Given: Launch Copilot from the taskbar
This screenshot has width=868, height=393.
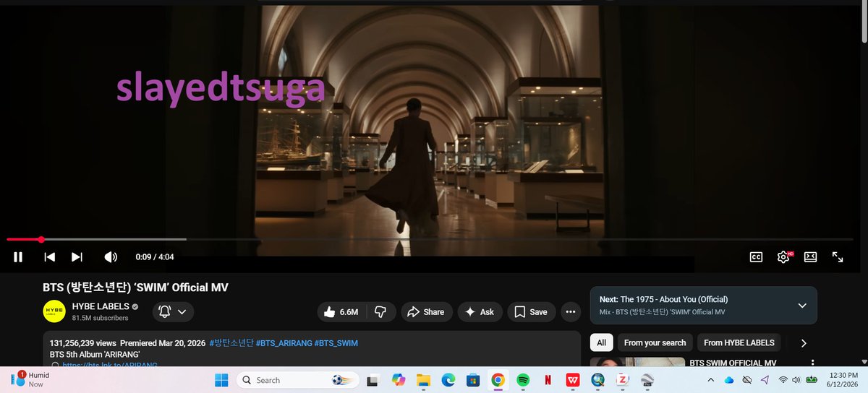Looking at the screenshot, I should (398, 380).
